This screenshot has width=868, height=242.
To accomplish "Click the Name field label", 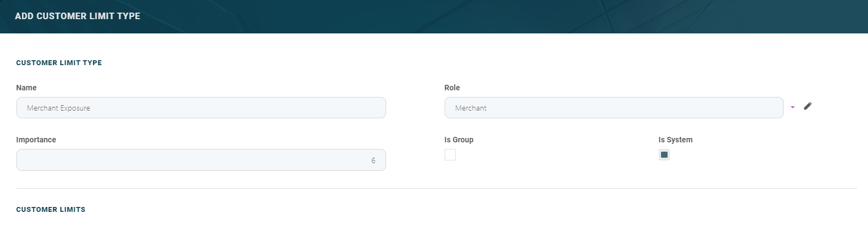I will click(x=26, y=88).
